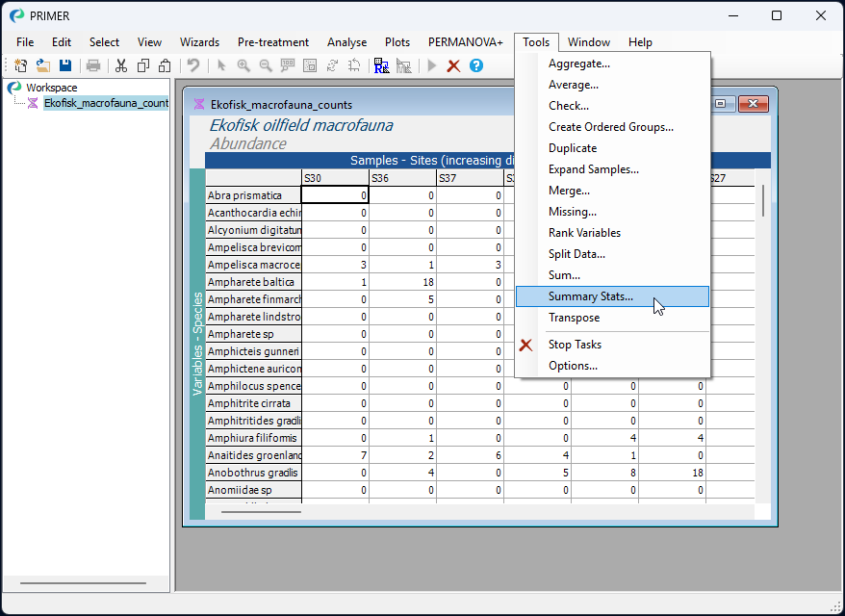Click the New workspace toolbar icon
The height and width of the screenshot is (616, 845).
[20, 65]
